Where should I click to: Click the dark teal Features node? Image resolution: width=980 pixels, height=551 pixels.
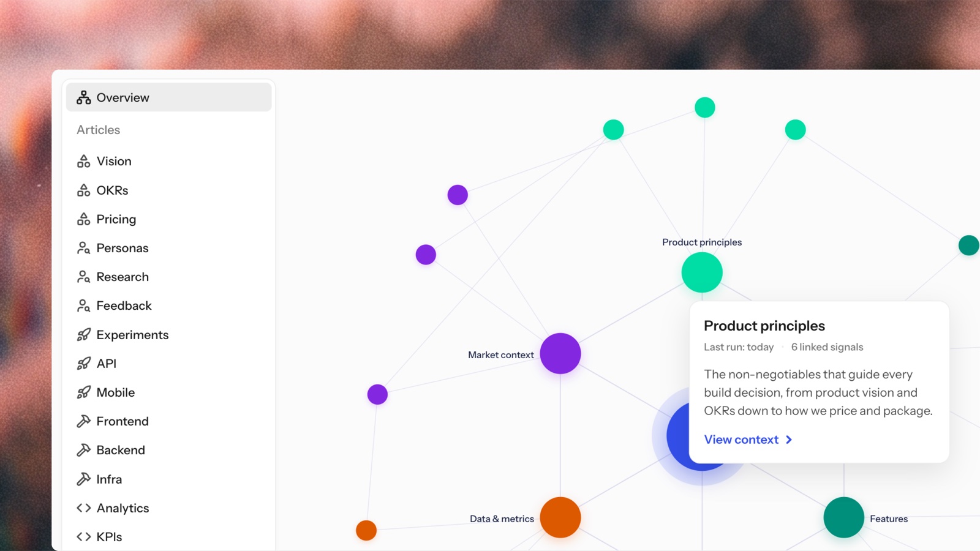[844, 517]
